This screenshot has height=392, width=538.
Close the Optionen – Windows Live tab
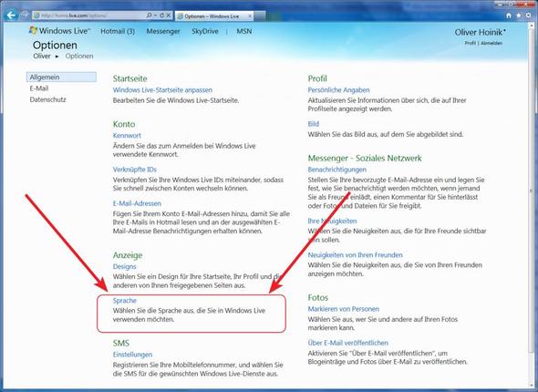[x=250, y=15]
